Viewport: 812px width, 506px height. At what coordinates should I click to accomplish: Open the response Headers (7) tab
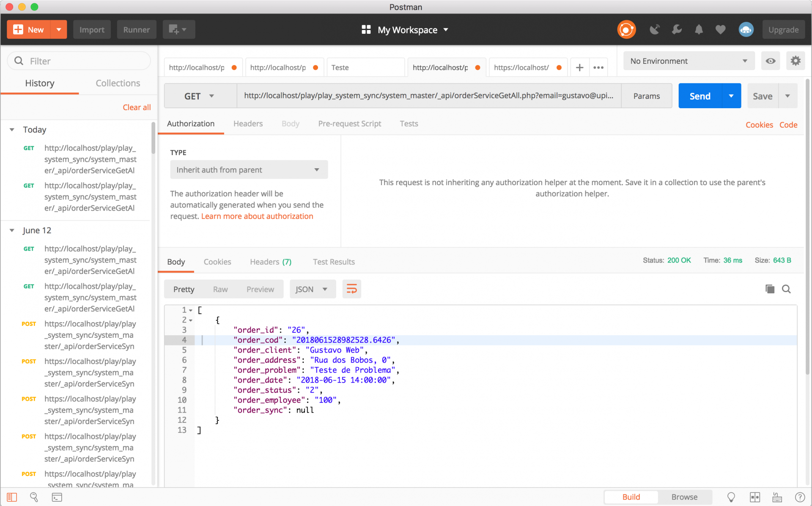point(271,262)
